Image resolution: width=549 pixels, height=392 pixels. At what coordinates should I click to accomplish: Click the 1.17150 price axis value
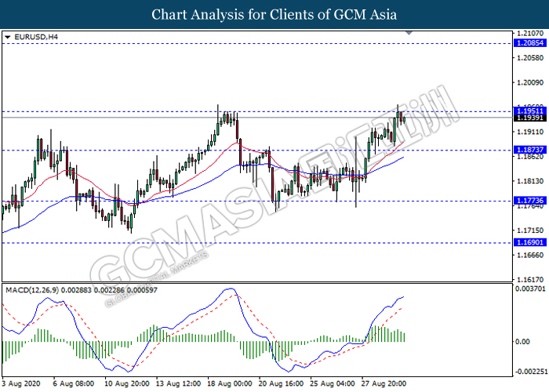[x=530, y=230]
